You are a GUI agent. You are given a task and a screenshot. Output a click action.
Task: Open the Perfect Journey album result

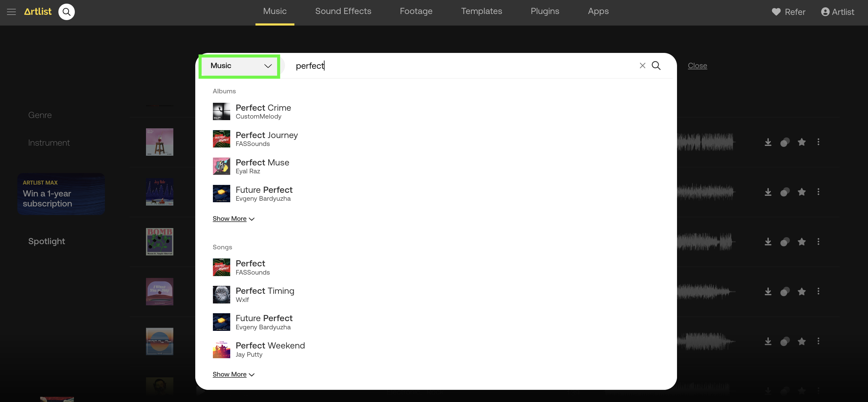click(x=255, y=139)
